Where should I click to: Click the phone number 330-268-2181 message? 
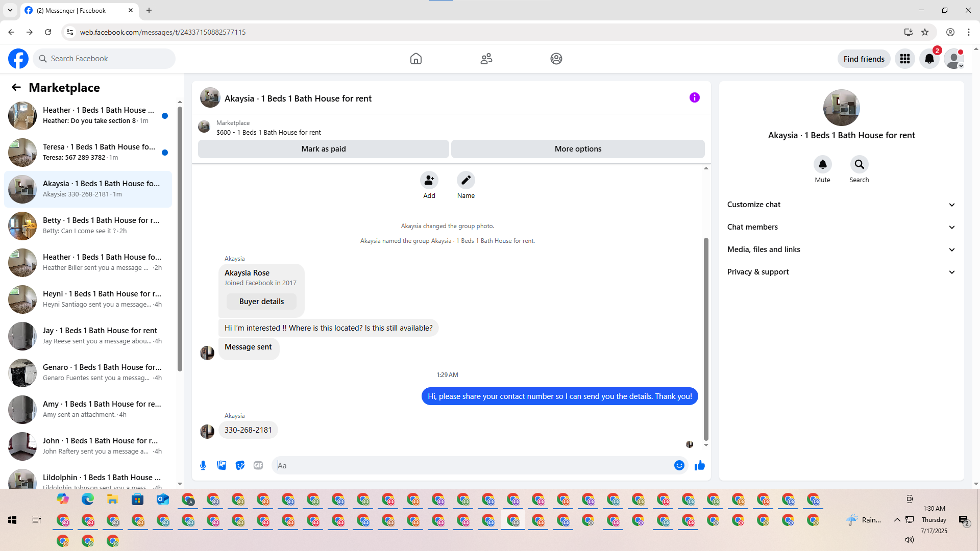[248, 430]
